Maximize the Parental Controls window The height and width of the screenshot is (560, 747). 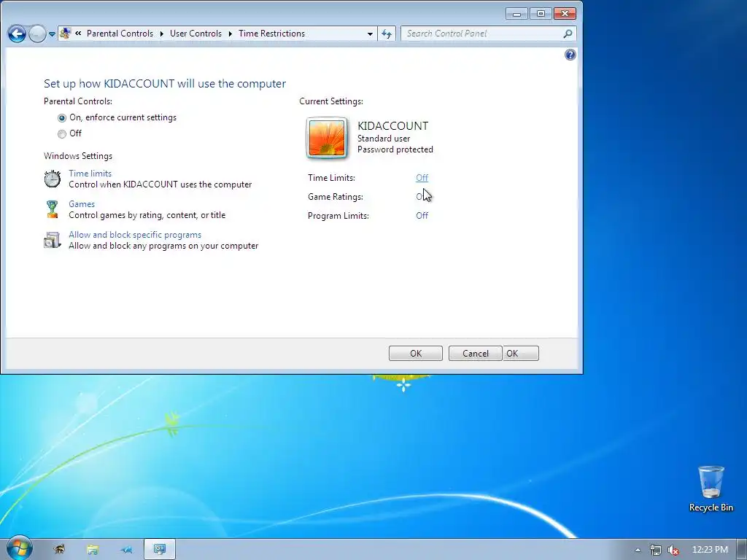(x=541, y=14)
